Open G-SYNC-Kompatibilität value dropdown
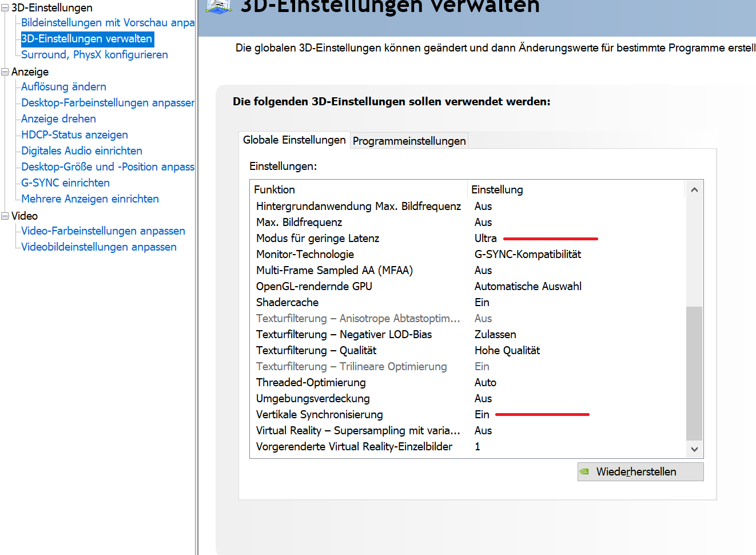 (x=528, y=254)
